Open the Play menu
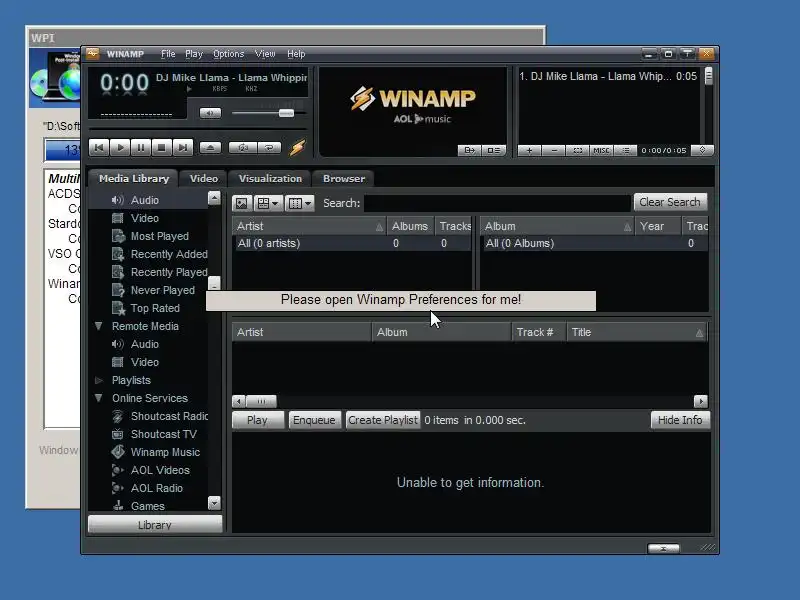The image size is (800, 600). pyautogui.click(x=194, y=54)
